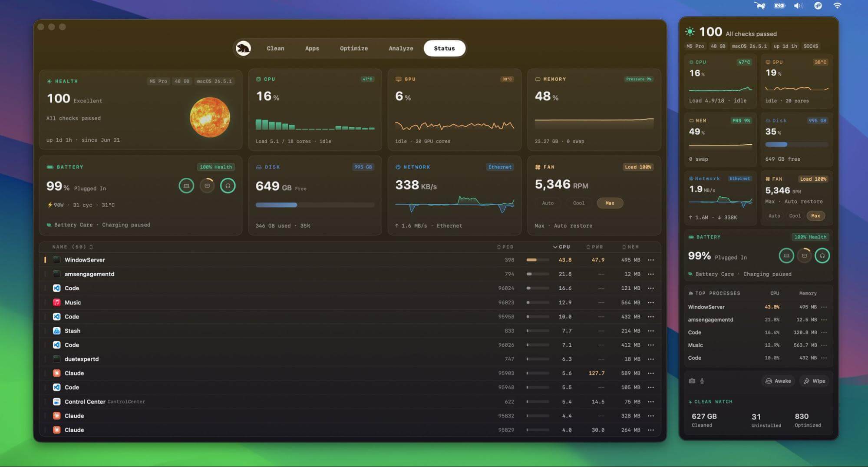The image size is (868, 467).
Task: Sort process list by PID column
Action: pos(505,247)
